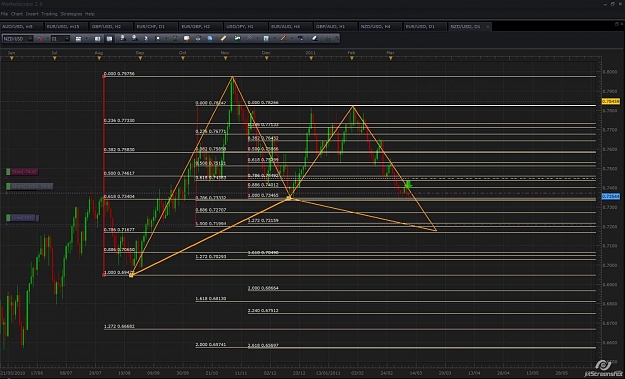Viewport: 625px width, 379px height.
Task: Click the red icon beside the symbol box
Action: pos(40,39)
